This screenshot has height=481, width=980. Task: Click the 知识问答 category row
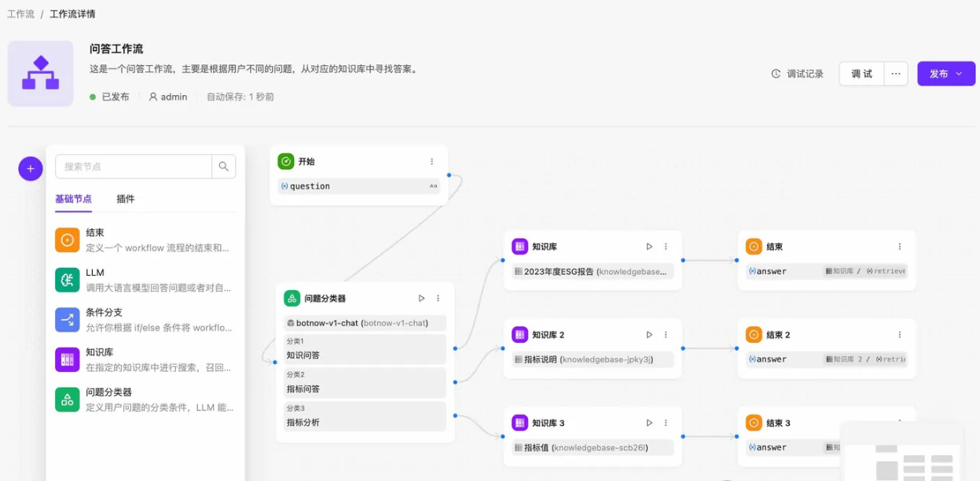(x=365, y=349)
